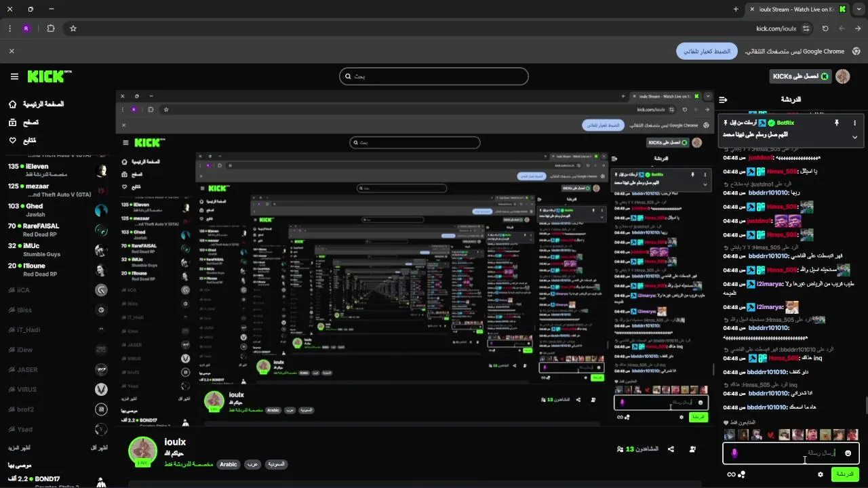Open offline channel iiCA in sidebar
Viewport: 868px width, 488px height.
pos(57,290)
